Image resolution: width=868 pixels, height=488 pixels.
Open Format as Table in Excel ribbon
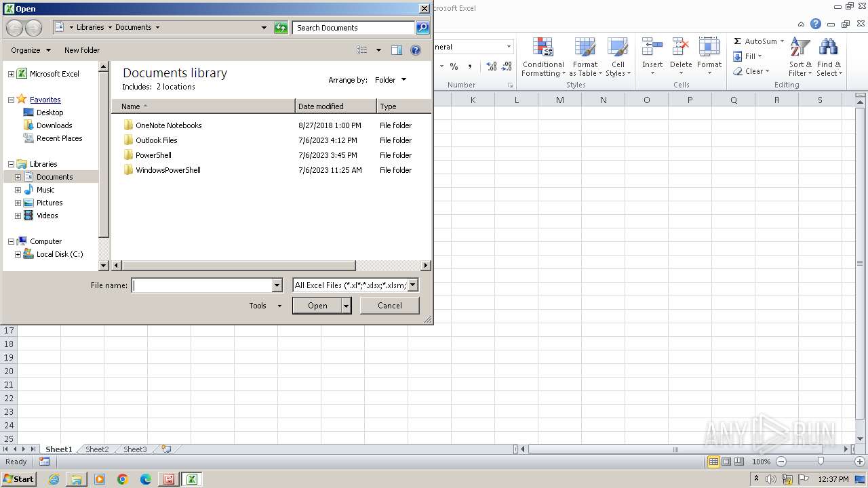(585, 58)
